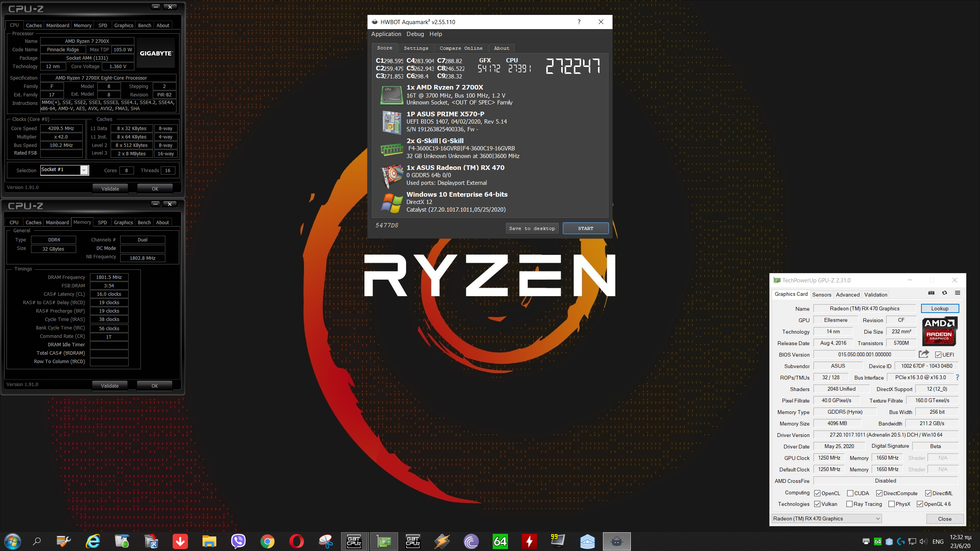
Task: Click START in HWBOT Aquamark
Action: pos(585,228)
